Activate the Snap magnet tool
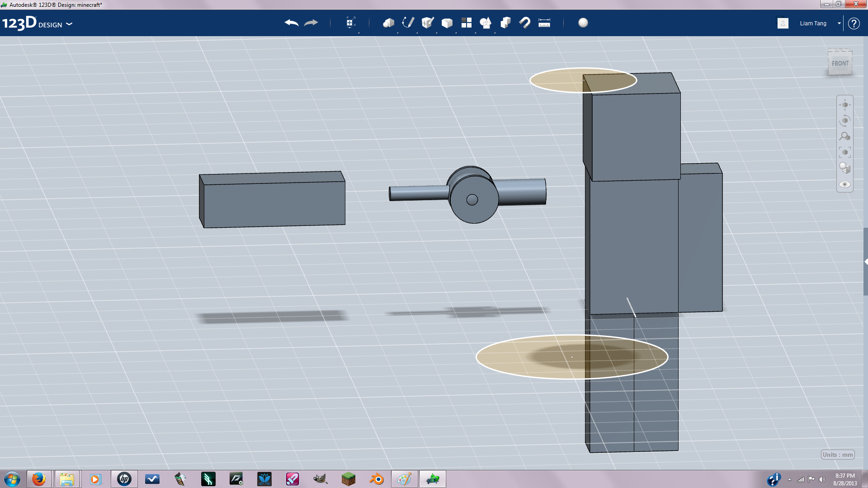The height and width of the screenshot is (488, 868). coord(525,23)
